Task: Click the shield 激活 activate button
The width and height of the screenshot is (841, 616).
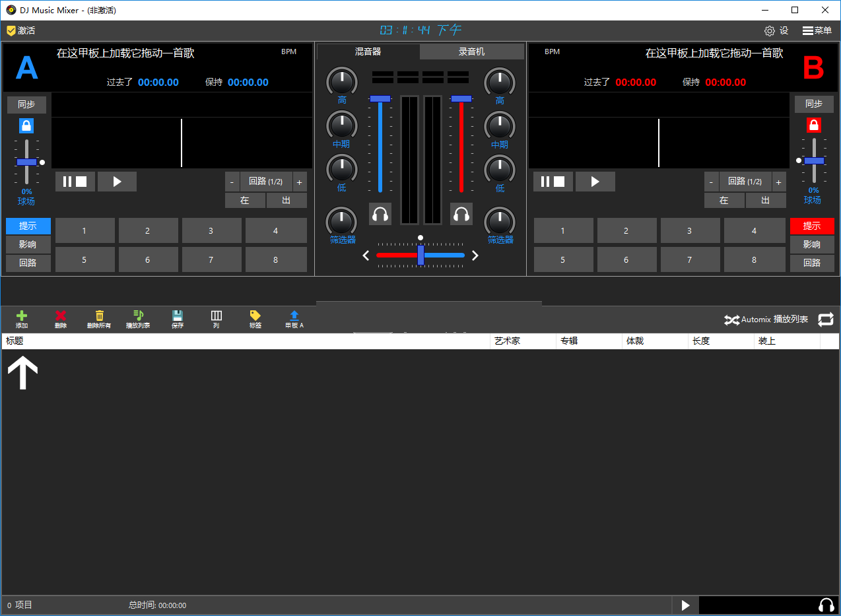Action: click(20, 30)
